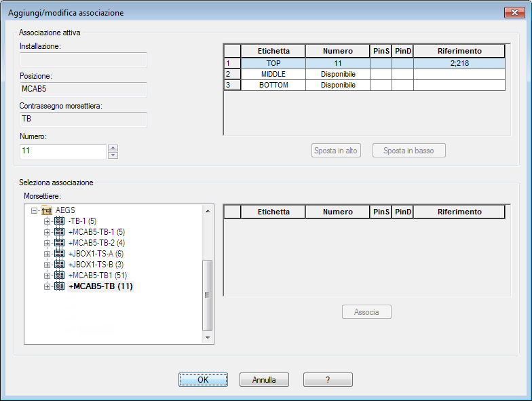
Task: Expand the +MCAB5-TB-1 (5) node
Action: click(47, 232)
